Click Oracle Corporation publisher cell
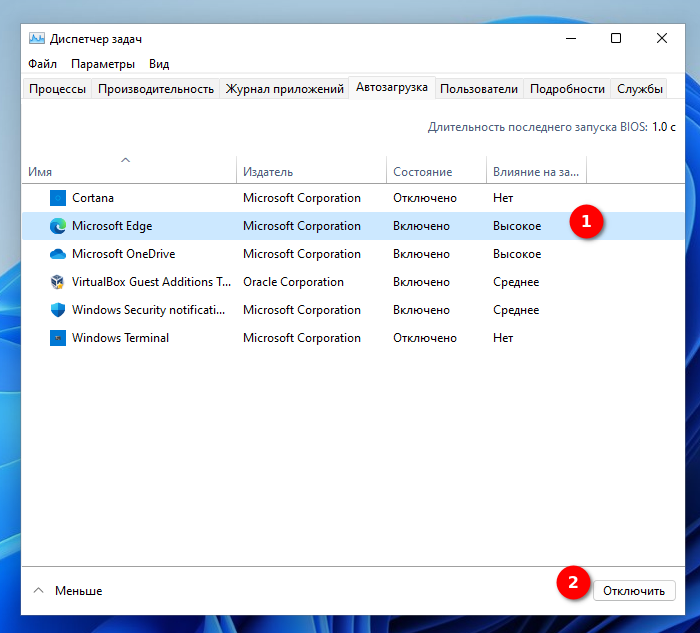 (293, 282)
